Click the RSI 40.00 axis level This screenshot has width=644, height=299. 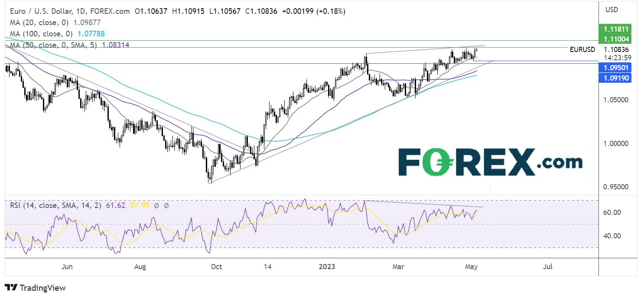[612, 236]
